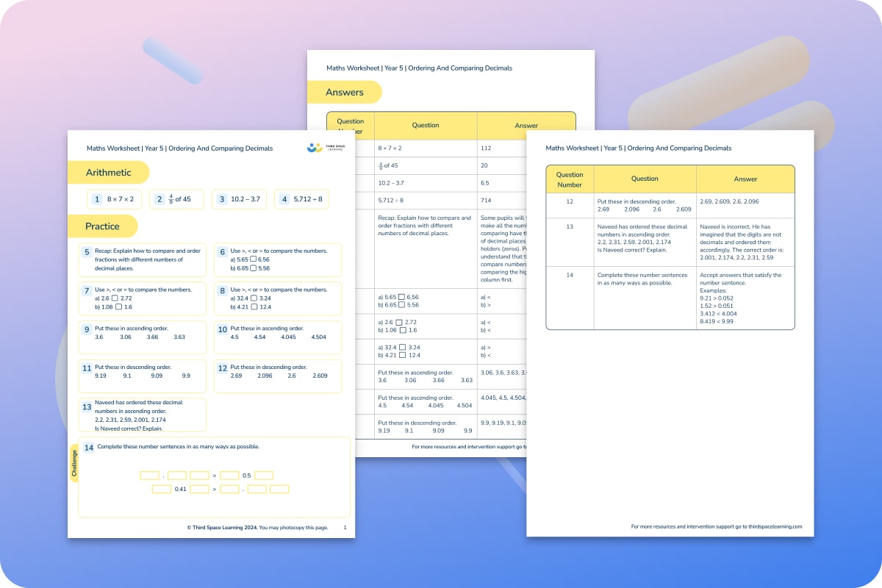Click badge 13 beside the Naveed question
882x588 pixels.
(x=88, y=406)
